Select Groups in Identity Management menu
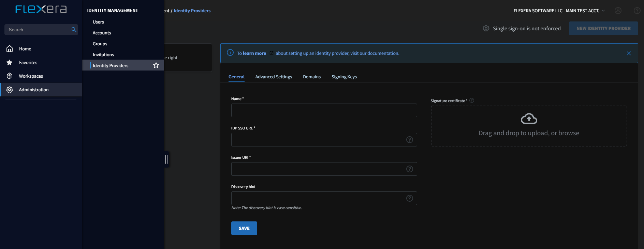 [x=100, y=44]
